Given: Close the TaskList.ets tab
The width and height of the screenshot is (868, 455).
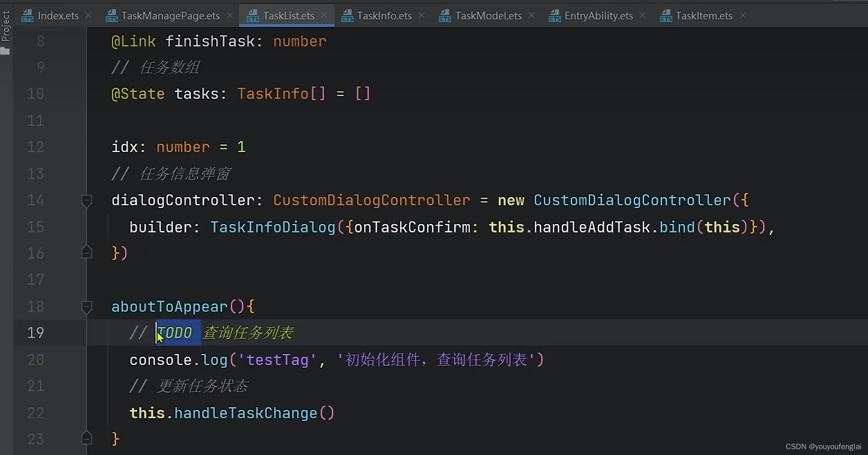Looking at the screenshot, I should click(324, 15).
